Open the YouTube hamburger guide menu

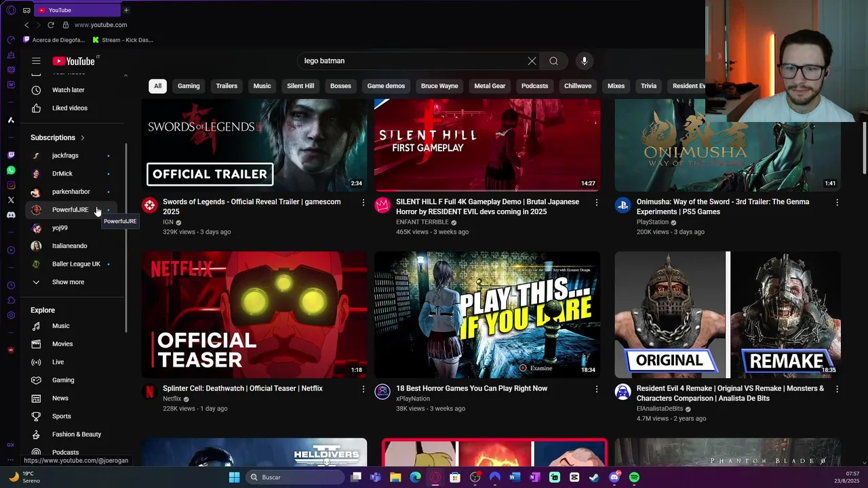click(36, 61)
